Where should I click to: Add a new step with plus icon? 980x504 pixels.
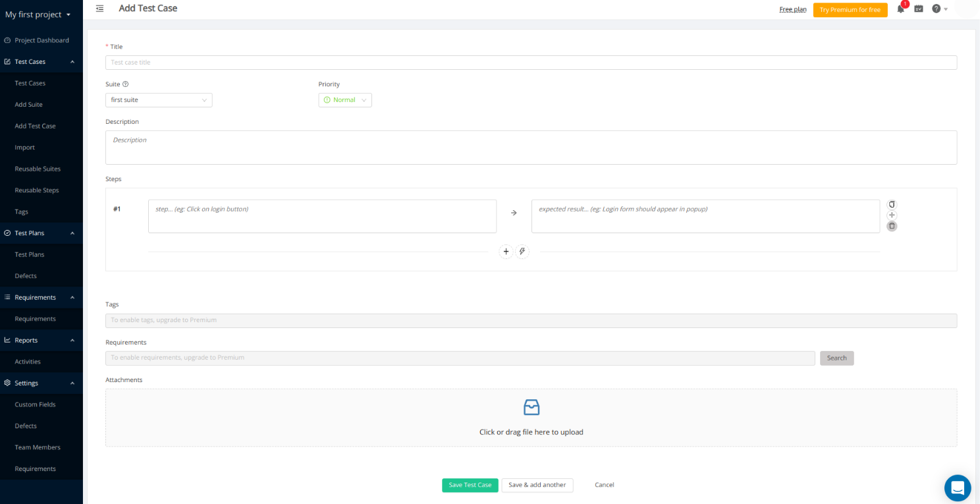506,252
